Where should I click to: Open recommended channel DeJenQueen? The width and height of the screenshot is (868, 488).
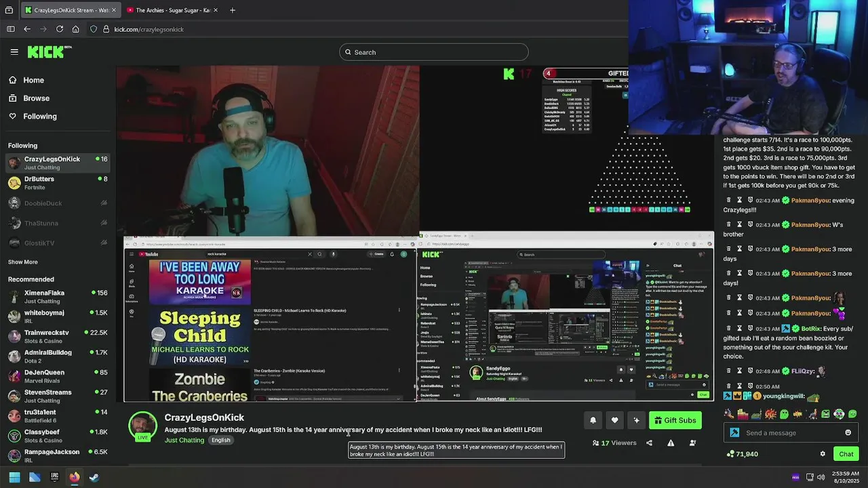pos(58,376)
